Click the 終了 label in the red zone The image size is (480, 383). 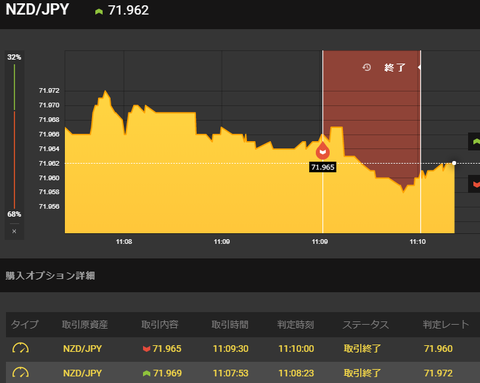[395, 68]
